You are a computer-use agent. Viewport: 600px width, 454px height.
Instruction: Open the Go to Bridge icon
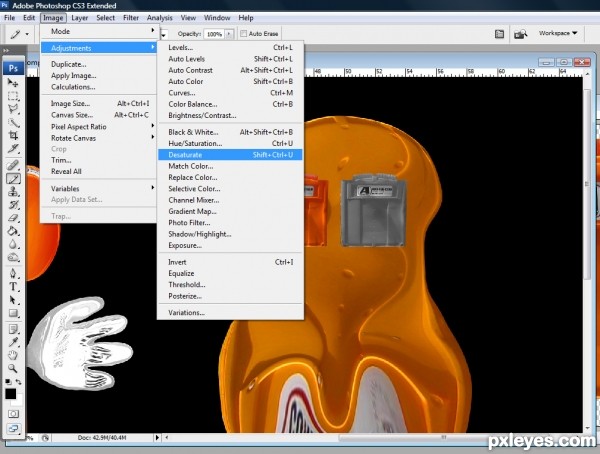coord(521,34)
